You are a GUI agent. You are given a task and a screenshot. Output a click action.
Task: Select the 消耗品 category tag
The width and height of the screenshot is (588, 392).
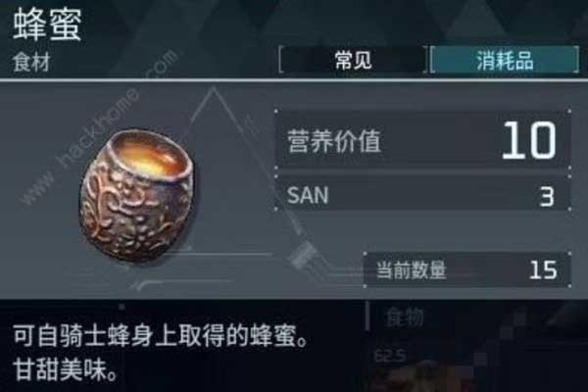click(x=505, y=60)
